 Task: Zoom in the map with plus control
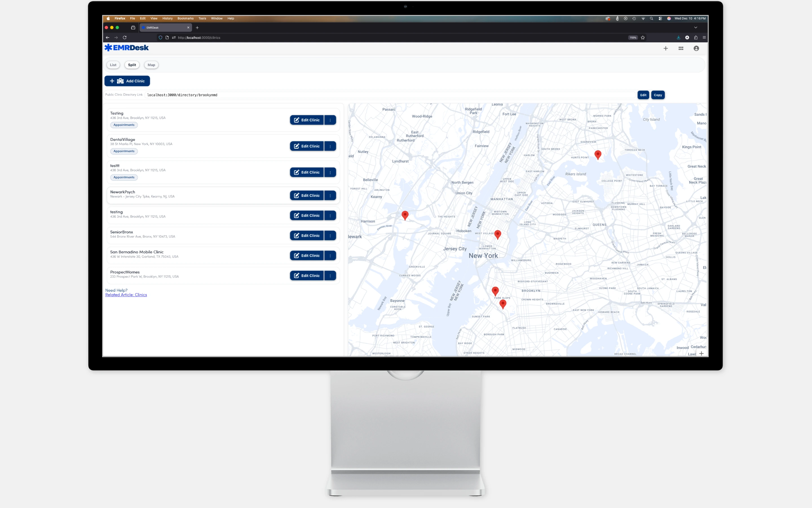pyautogui.click(x=701, y=353)
